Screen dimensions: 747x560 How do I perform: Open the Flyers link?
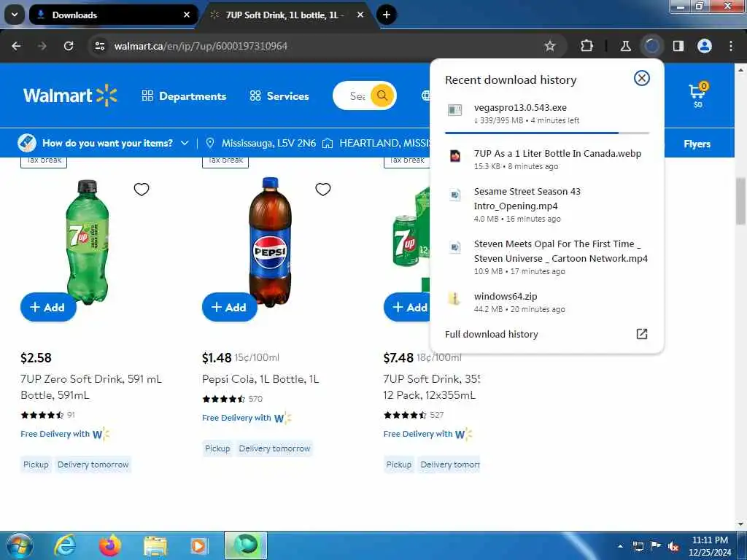(697, 144)
